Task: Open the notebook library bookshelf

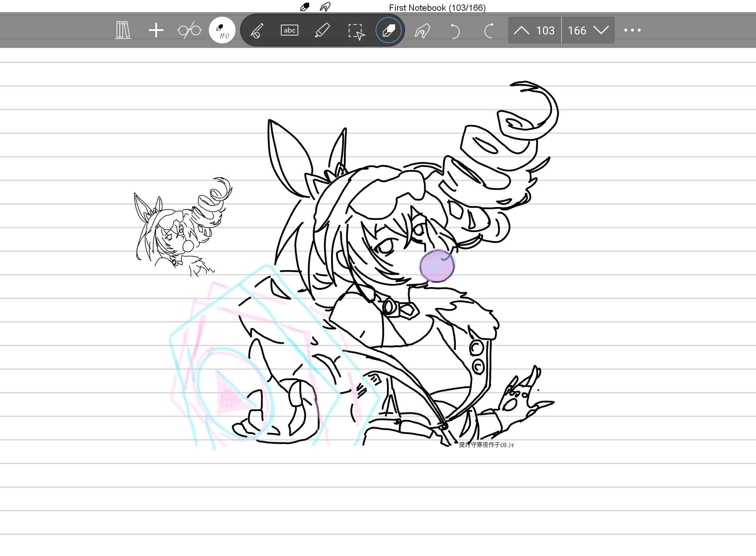Action: click(123, 30)
